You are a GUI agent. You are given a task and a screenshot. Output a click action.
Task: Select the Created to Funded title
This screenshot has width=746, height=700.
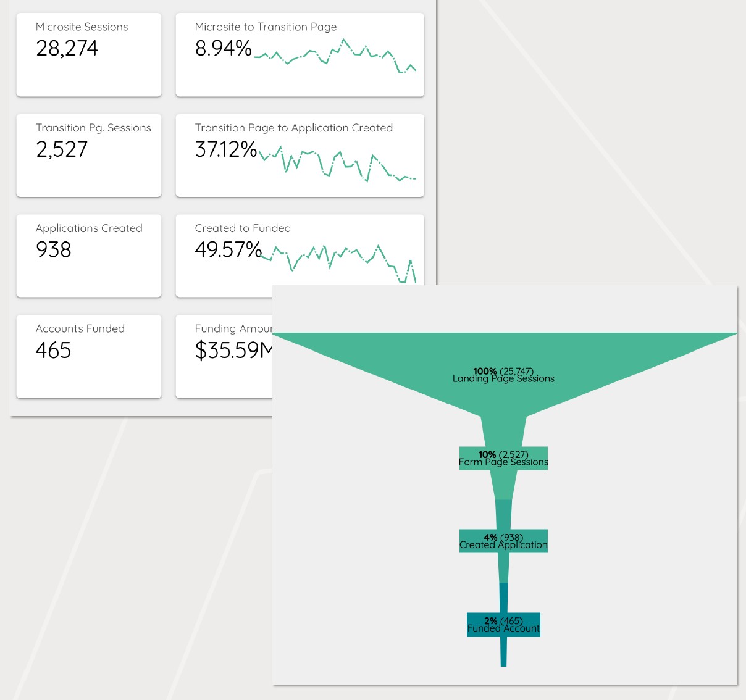click(243, 228)
